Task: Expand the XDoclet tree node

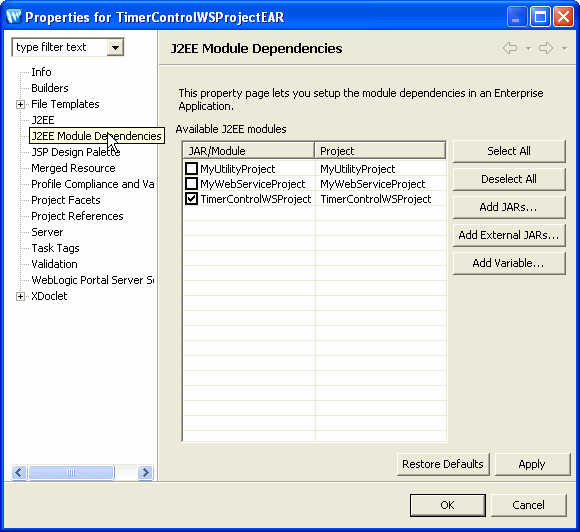Action: pos(20,296)
